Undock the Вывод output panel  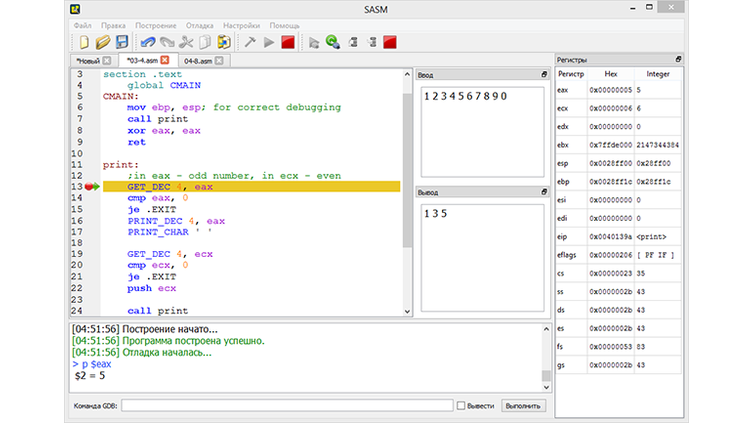[544, 192]
